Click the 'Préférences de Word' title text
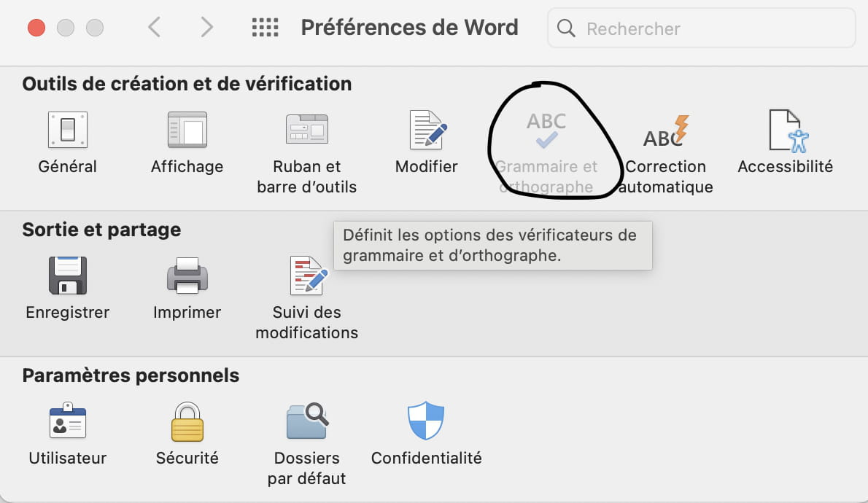 pos(409,28)
